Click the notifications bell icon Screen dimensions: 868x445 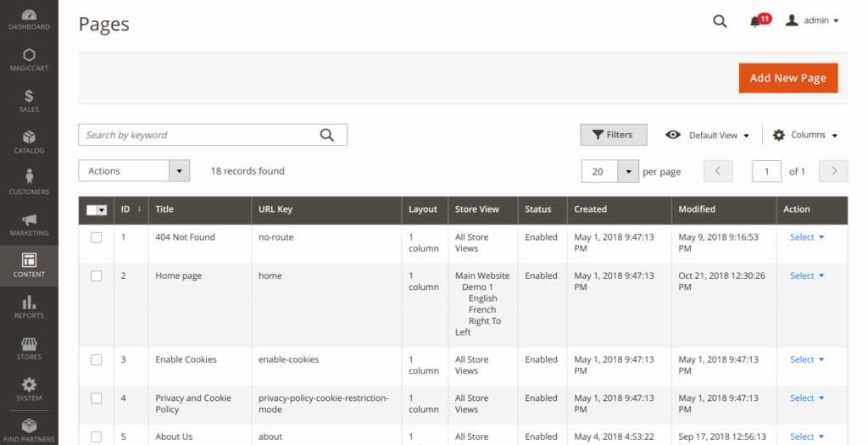click(755, 21)
